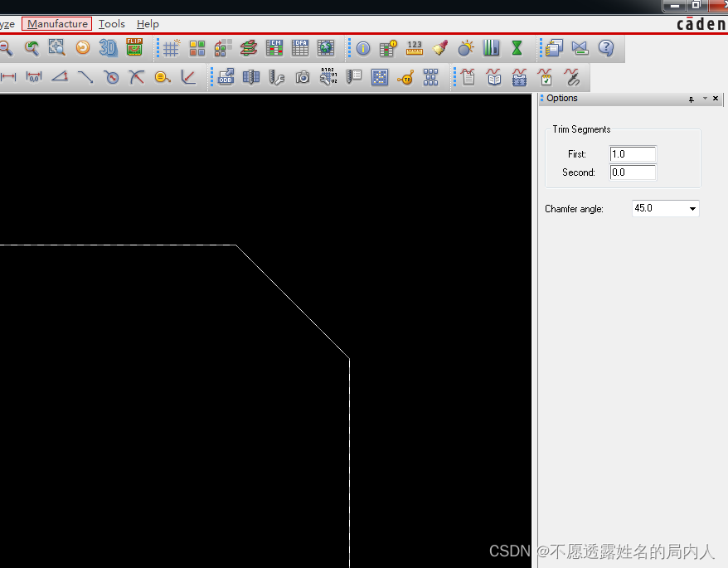
Task: Click the Show Element info icon
Action: tap(363, 48)
